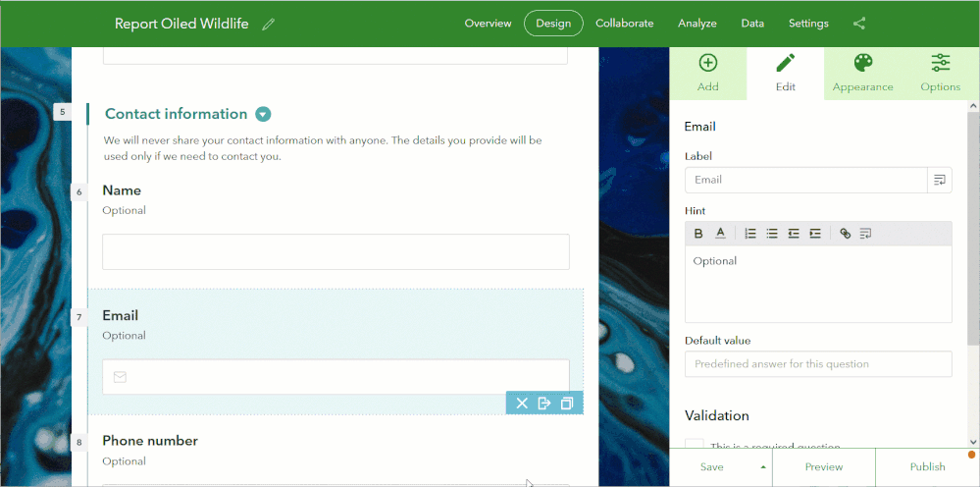Select the Design tab

tap(553, 24)
